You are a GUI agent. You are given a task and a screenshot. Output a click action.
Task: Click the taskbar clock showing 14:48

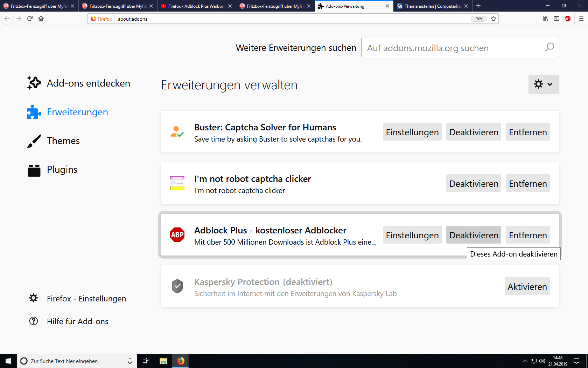[x=558, y=361]
